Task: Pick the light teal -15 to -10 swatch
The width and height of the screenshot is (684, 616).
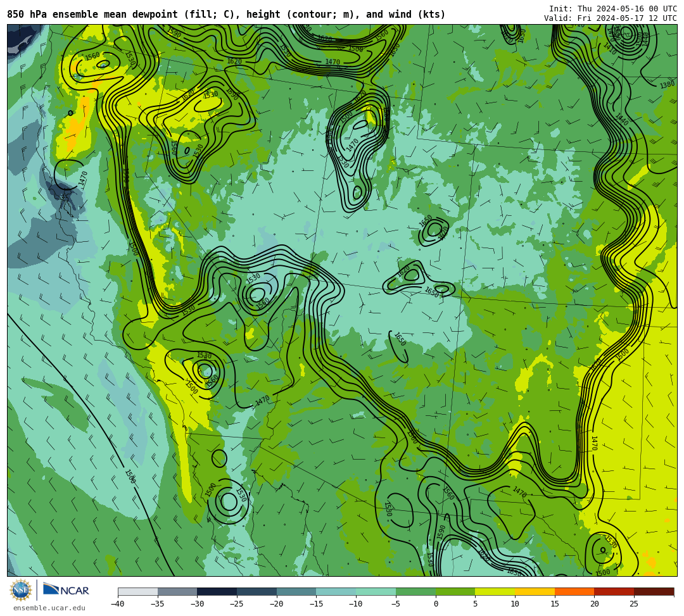Action: click(x=336, y=591)
